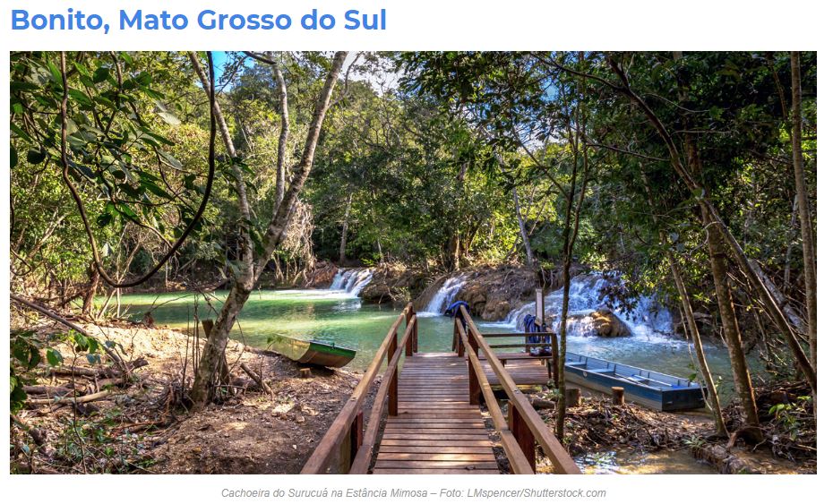Image resolution: width=833 pixels, height=504 pixels.
Task: Open the waterfall photo of Bonito
Action: 413,262
